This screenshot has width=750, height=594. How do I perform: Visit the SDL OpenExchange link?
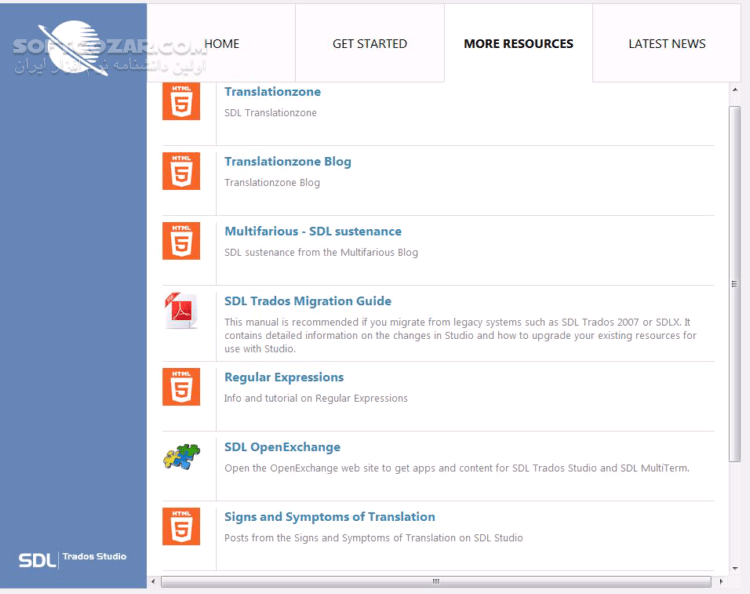pyautogui.click(x=282, y=448)
